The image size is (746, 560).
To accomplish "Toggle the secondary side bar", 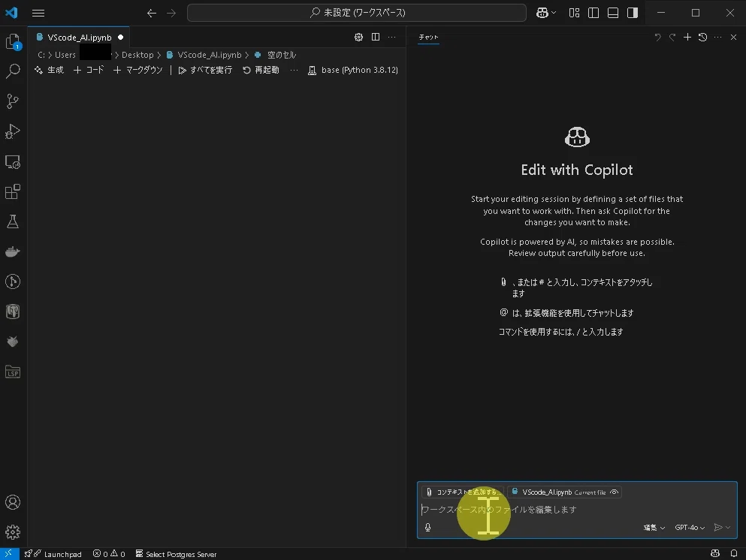I will [x=633, y=13].
